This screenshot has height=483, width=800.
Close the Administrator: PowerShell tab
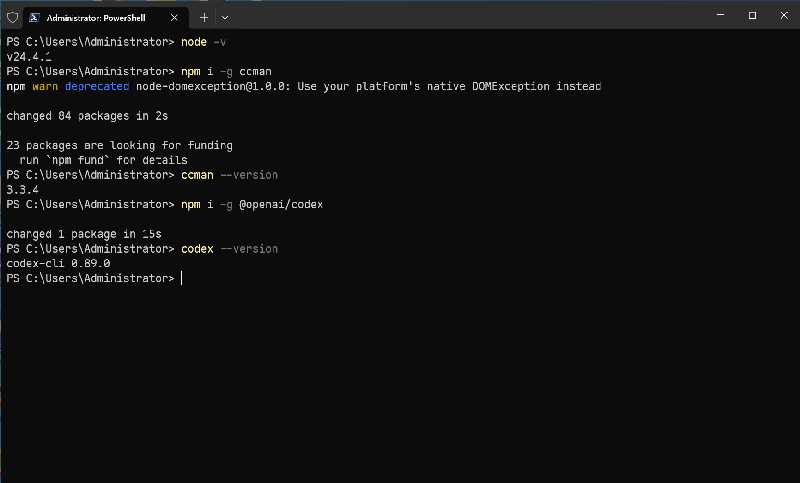pyautogui.click(x=177, y=17)
